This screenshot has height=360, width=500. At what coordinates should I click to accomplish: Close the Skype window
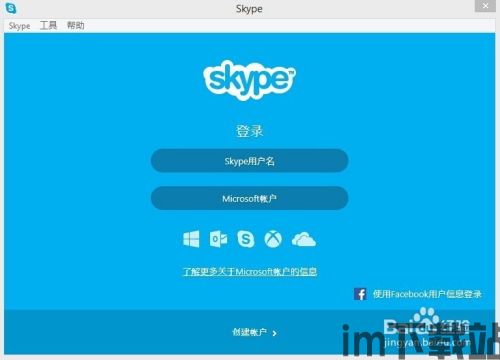pyautogui.click(x=485, y=6)
